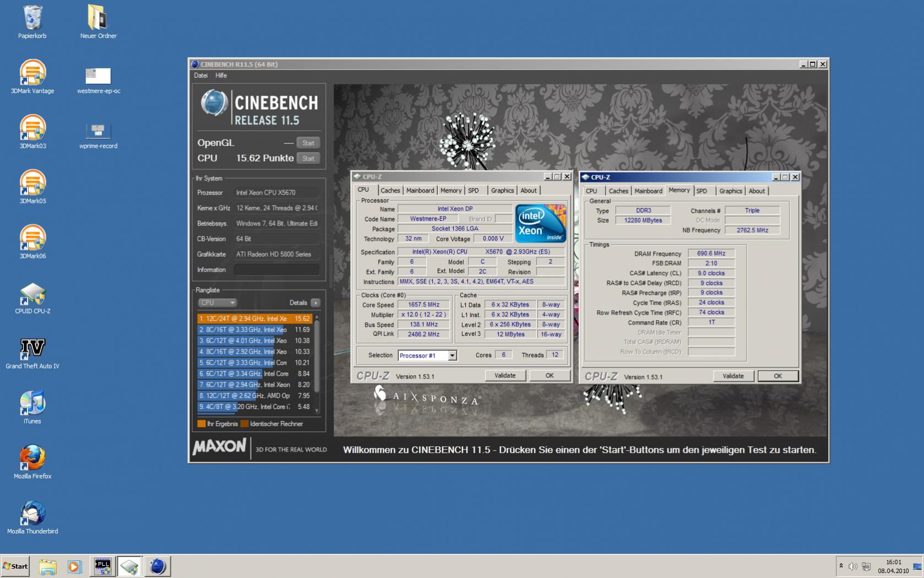924x578 pixels.
Task: Click Validate in the CPU-Z processor window
Action: [x=505, y=376]
